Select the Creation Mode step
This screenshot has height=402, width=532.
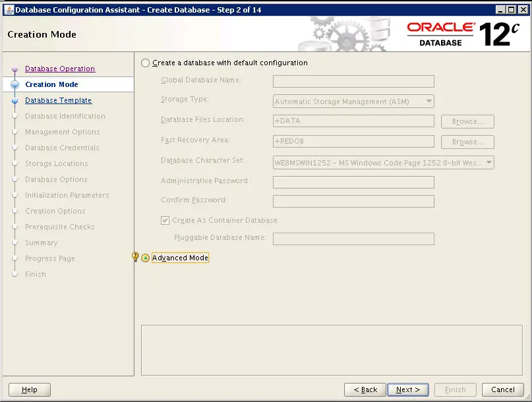point(51,84)
